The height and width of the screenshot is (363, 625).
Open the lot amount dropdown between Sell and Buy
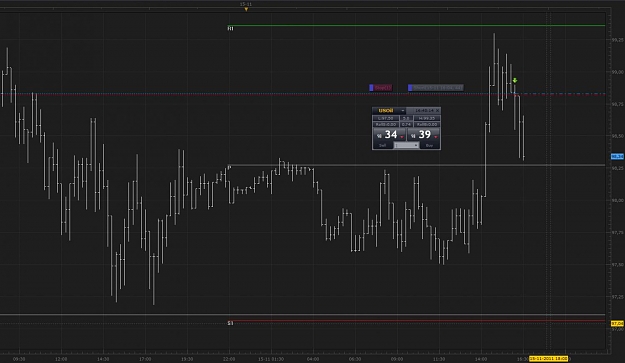[x=406, y=145]
